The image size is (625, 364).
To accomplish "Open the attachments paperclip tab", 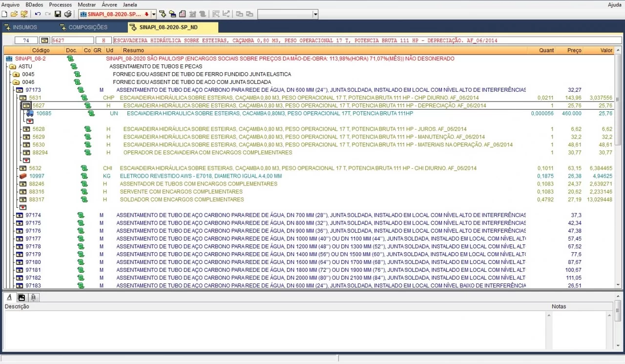I will coord(33,297).
